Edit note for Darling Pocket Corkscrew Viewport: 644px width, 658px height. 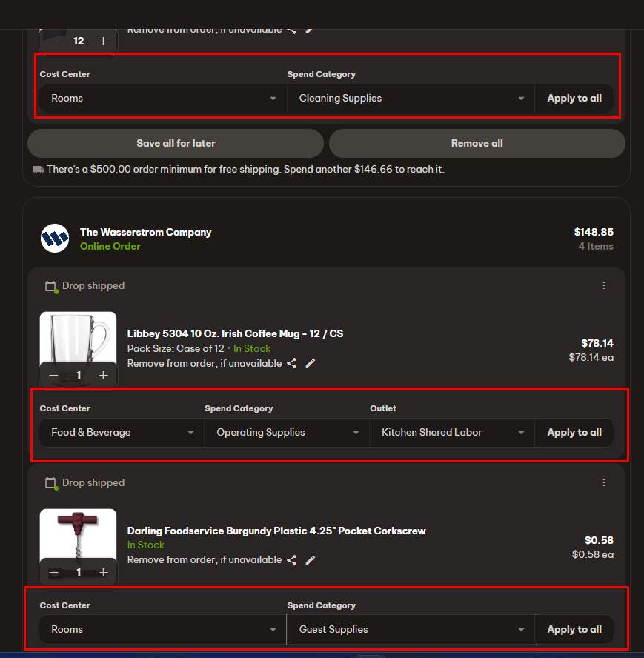(x=311, y=560)
